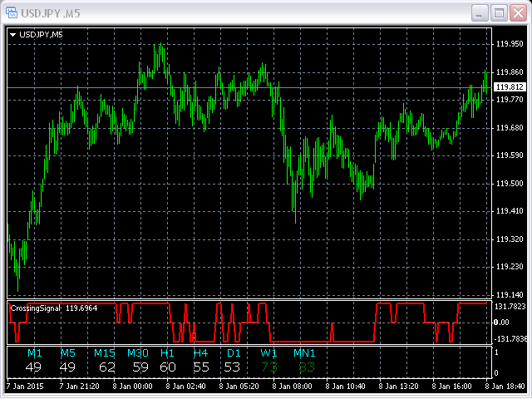Click the 8 Jan 08:00 time marker
532x399 pixels.
pyautogui.click(x=293, y=386)
